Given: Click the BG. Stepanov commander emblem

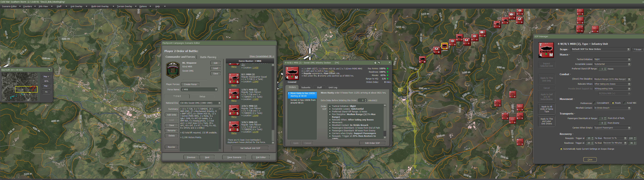Looking at the screenshot, I should click(173, 70).
